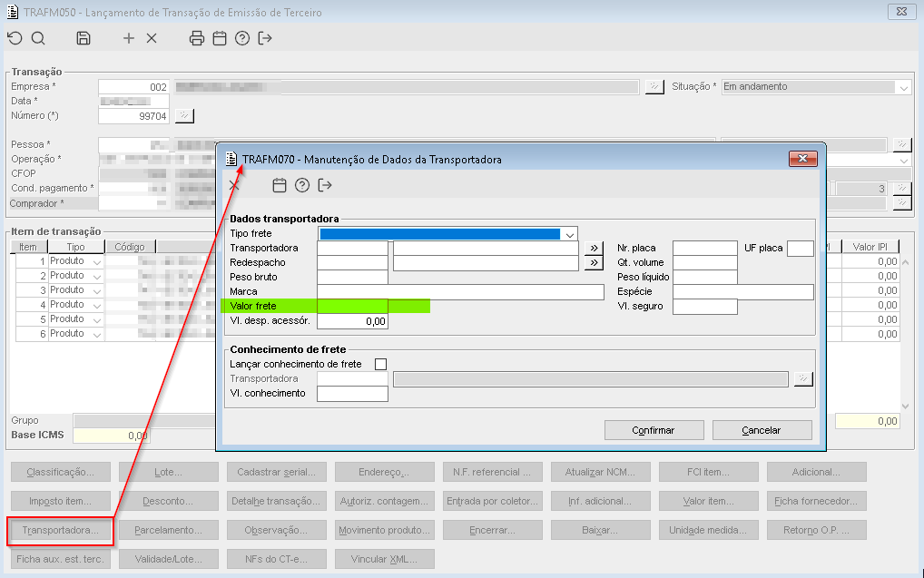Click the Baixar... button
The height and width of the screenshot is (578, 924).
point(601,530)
